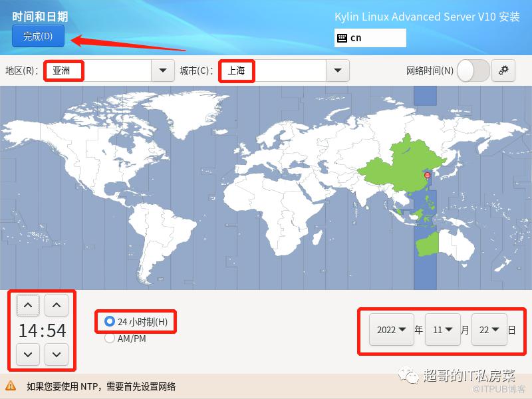
Task: Open the cn keyboard layout indicator
Action: pos(370,38)
